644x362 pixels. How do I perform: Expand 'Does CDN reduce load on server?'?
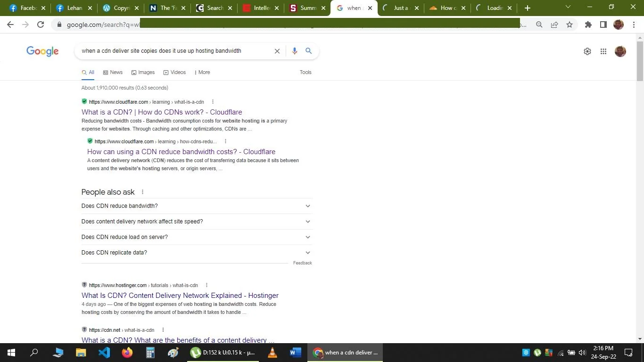point(197,237)
